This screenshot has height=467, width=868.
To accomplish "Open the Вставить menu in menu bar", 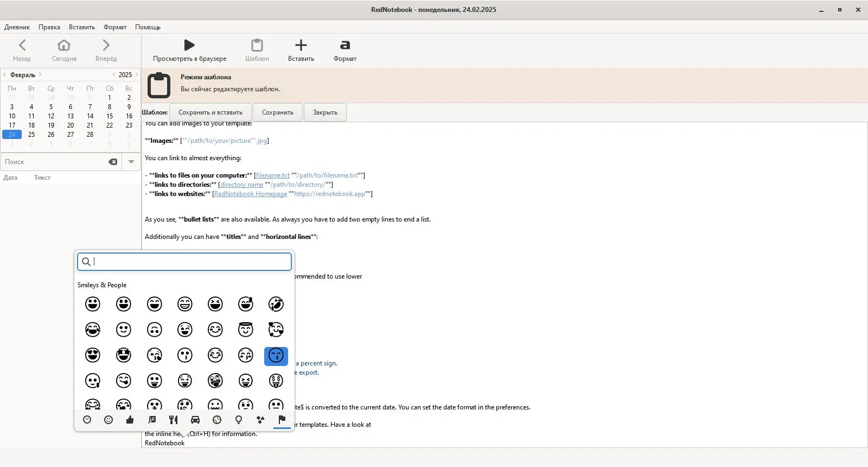I will click(82, 27).
